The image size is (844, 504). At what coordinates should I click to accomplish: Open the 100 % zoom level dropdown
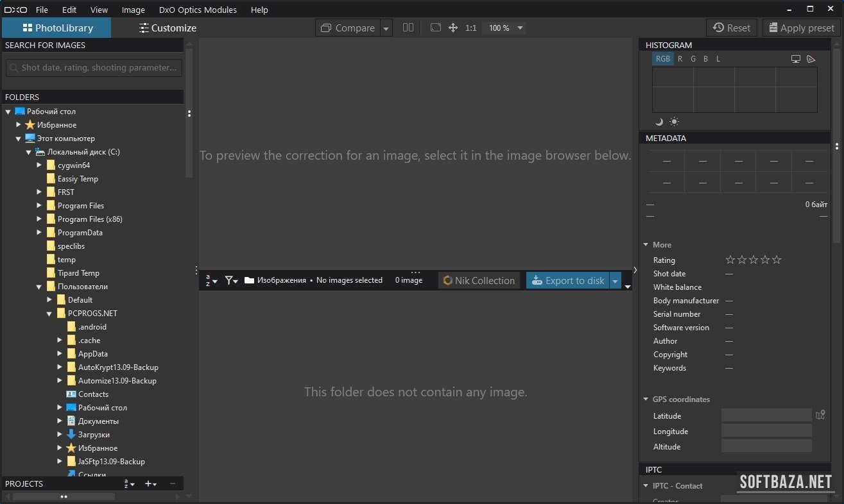click(506, 28)
